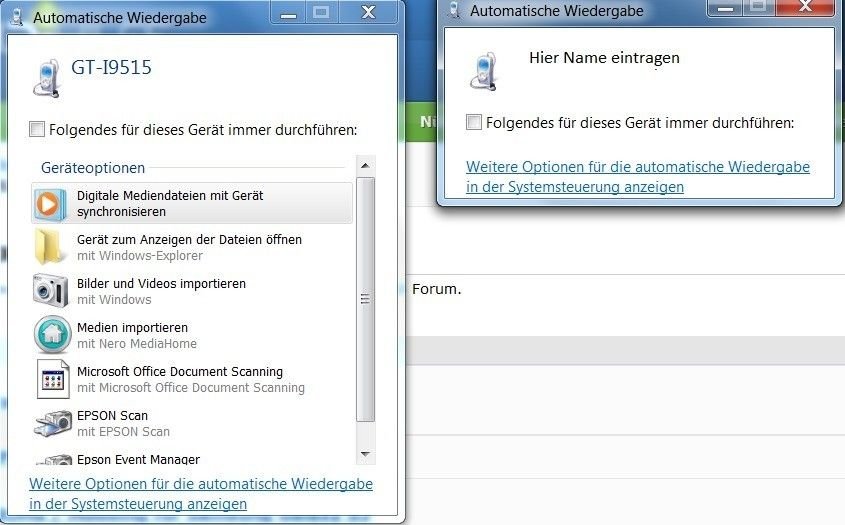Select 'Microsoft Office Document Scanning' title text

click(179, 371)
